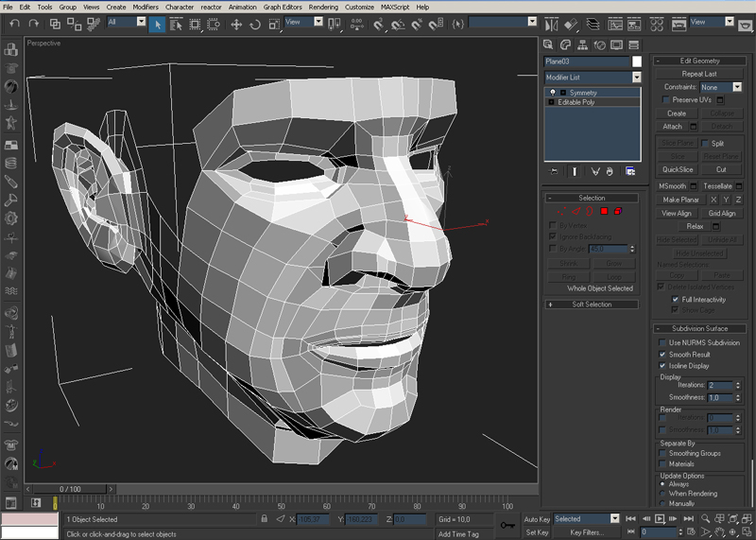This screenshot has height=540, width=756.
Task: Select the Move tool
Action: [236, 25]
